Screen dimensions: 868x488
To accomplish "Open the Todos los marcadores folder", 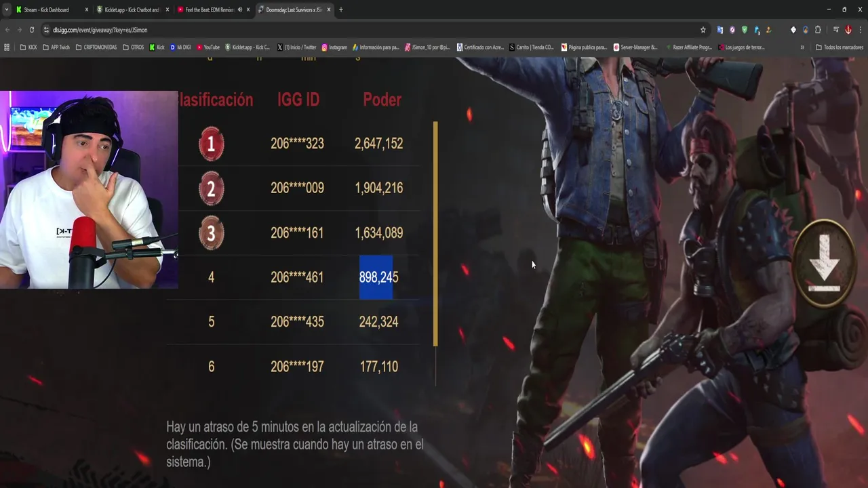I will click(839, 47).
